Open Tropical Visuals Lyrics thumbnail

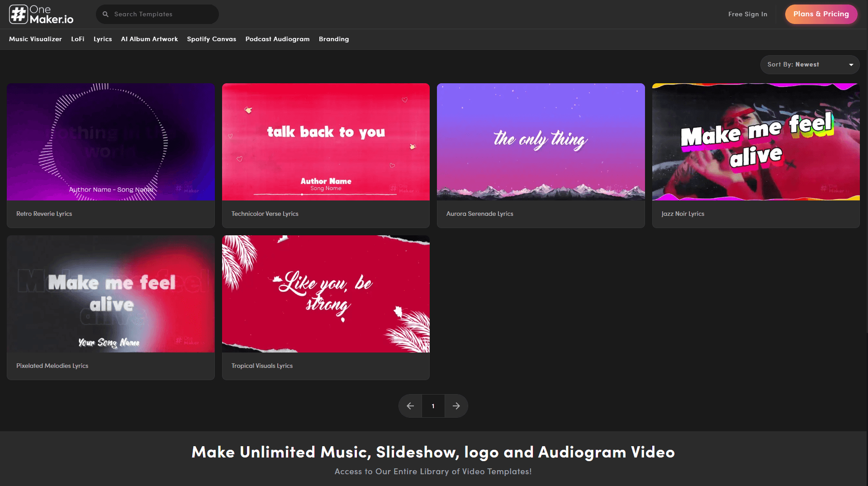pos(326,294)
